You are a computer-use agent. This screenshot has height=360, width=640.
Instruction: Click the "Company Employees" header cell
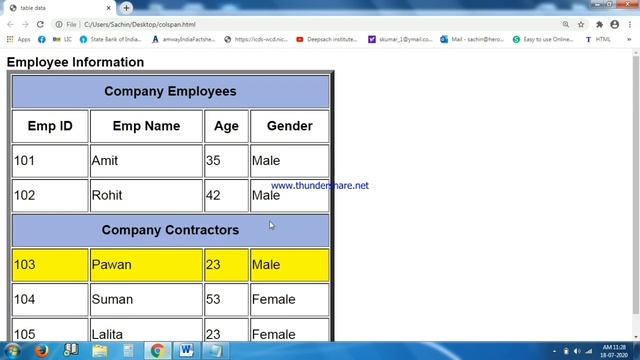click(x=170, y=91)
